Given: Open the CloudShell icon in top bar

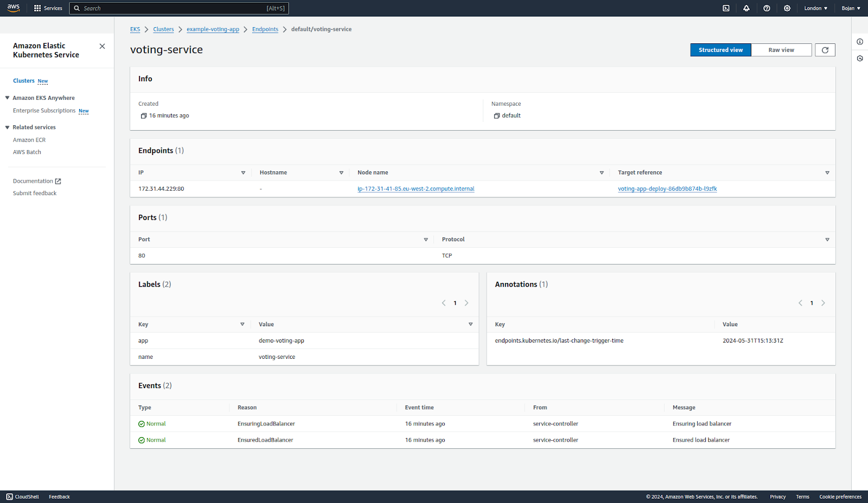Looking at the screenshot, I should (x=726, y=8).
